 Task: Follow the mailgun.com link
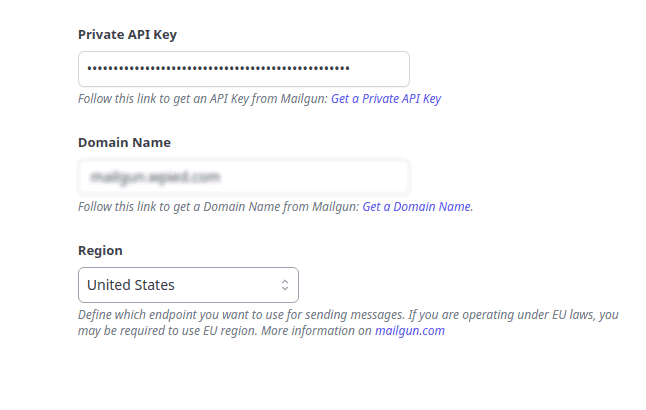[x=410, y=331]
